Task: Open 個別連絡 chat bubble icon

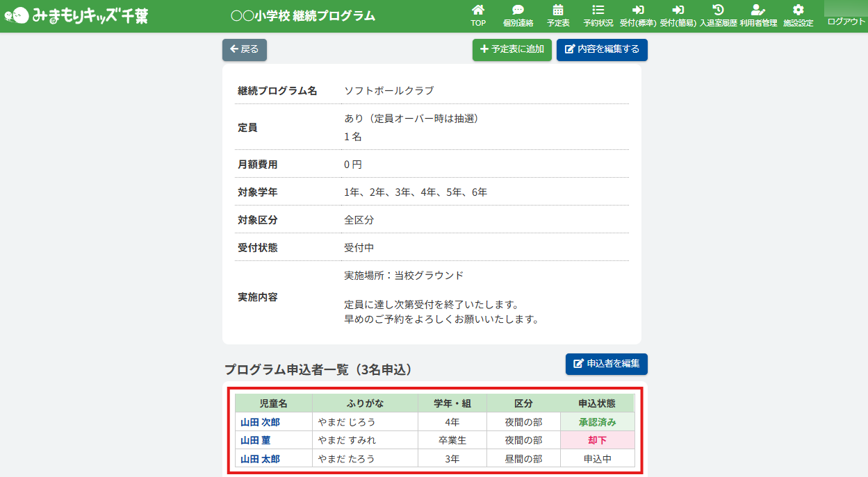Action: tap(518, 10)
